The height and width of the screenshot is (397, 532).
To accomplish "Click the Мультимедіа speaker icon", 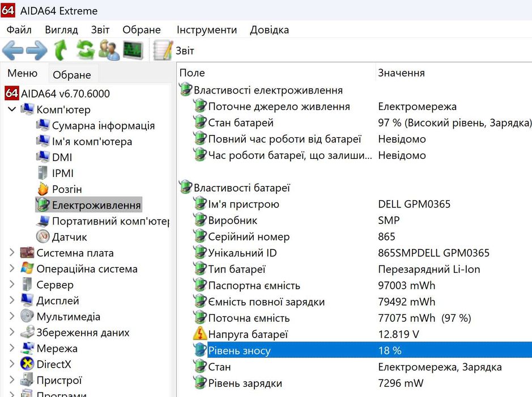I will click(27, 316).
